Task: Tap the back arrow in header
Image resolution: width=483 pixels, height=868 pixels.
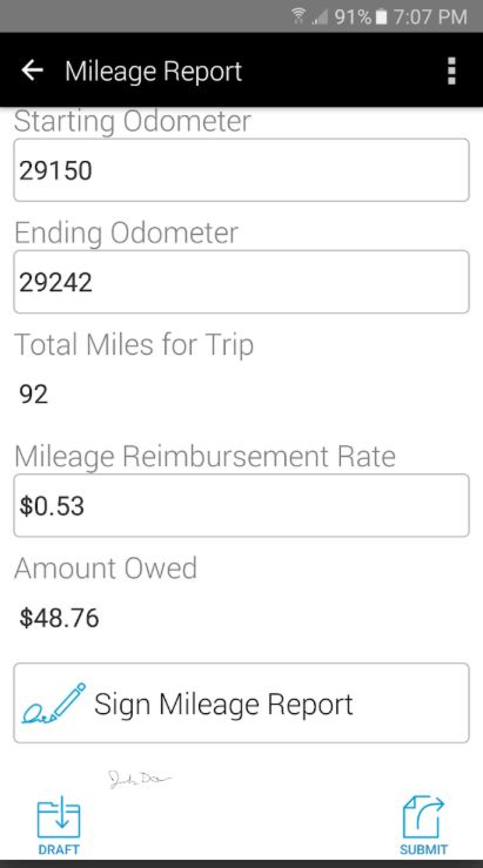Action: (33, 70)
